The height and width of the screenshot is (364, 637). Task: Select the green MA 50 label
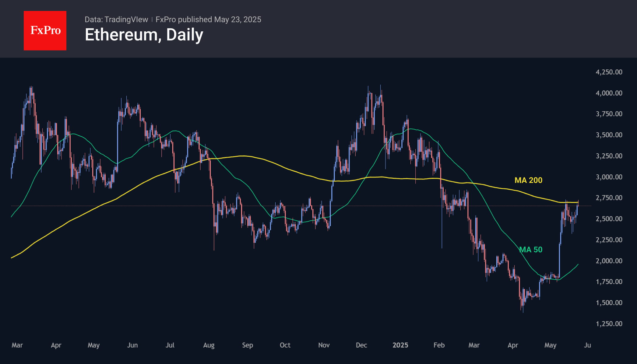(x=531, y=250)
